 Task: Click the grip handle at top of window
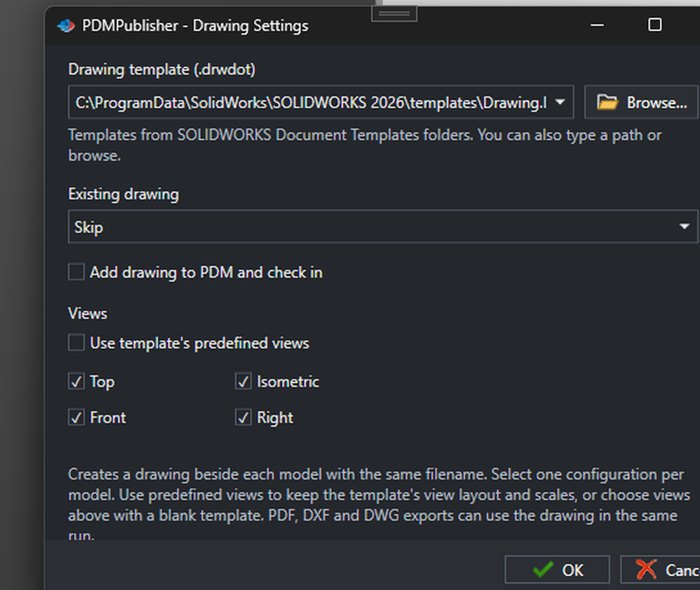[394, 13]
